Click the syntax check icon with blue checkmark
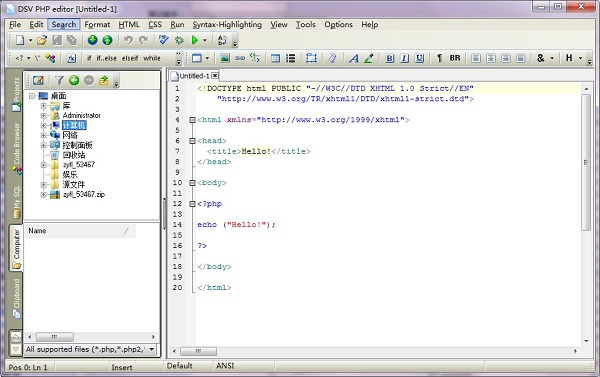600x377 pixels. click(x=164, y=40)
